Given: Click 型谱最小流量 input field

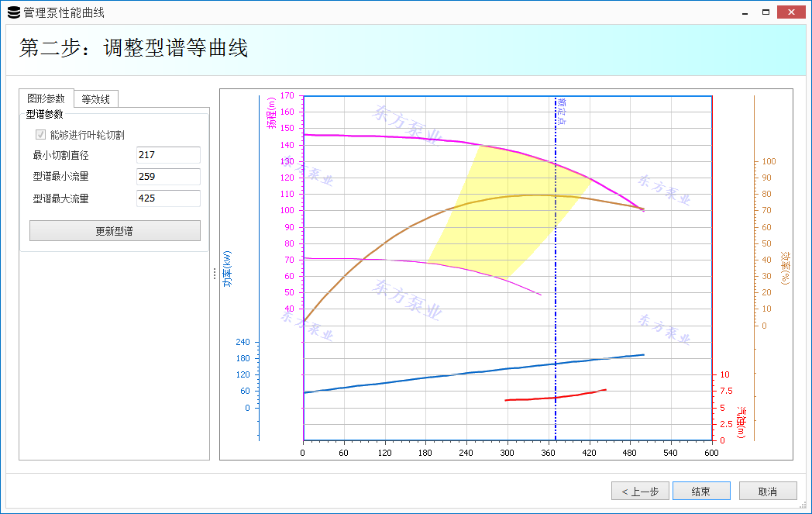Looking at the screenshot, I should click(168, 177).
